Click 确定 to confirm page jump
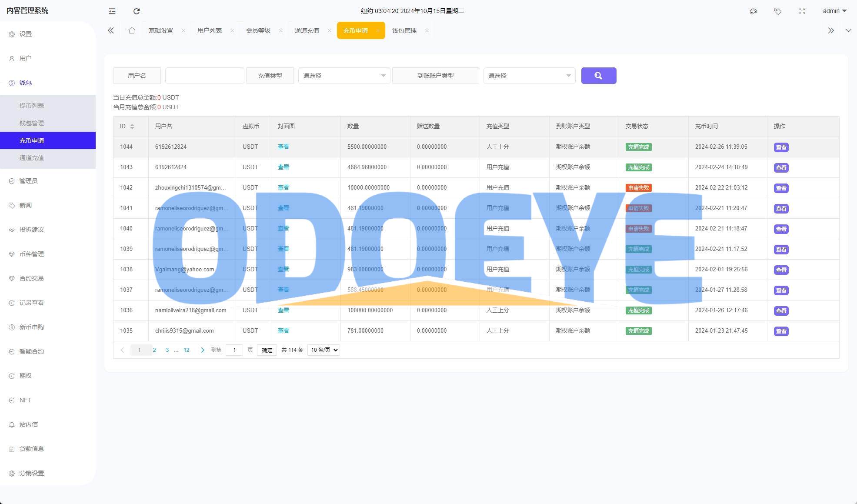 point(267,350)
